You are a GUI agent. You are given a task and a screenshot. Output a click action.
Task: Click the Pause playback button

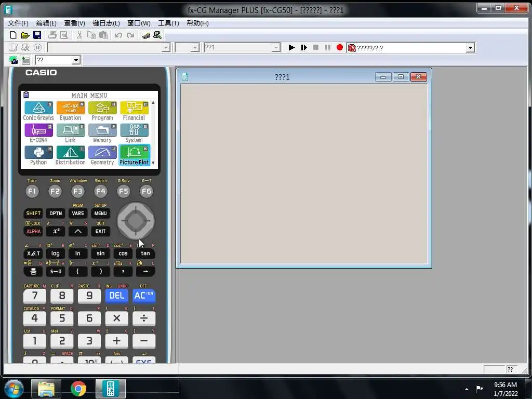tap(328, 47)
